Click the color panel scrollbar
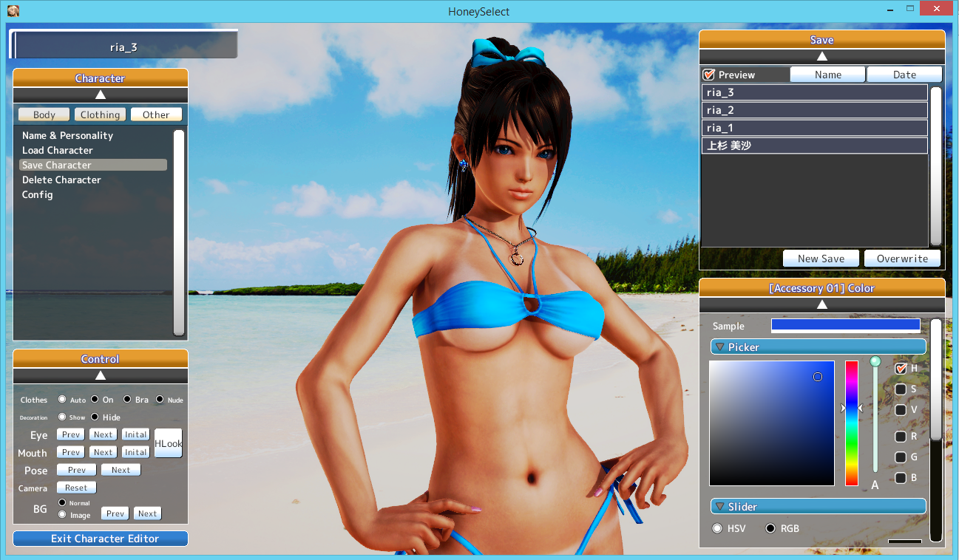The width and height of the screenshot is (959, 560). coord(936,380)
